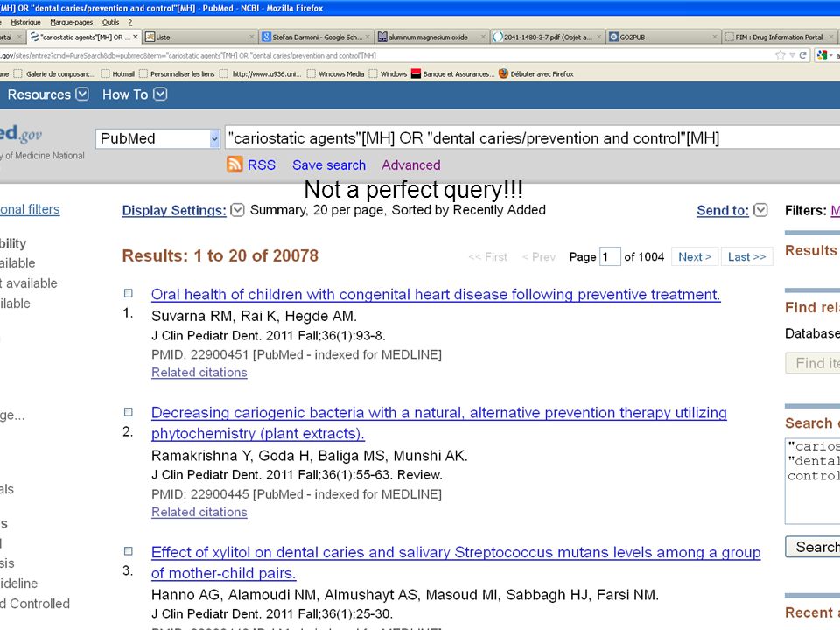Switch to PIM Drug Information Portal tab

pyautogui.click(x=779, y=37)
